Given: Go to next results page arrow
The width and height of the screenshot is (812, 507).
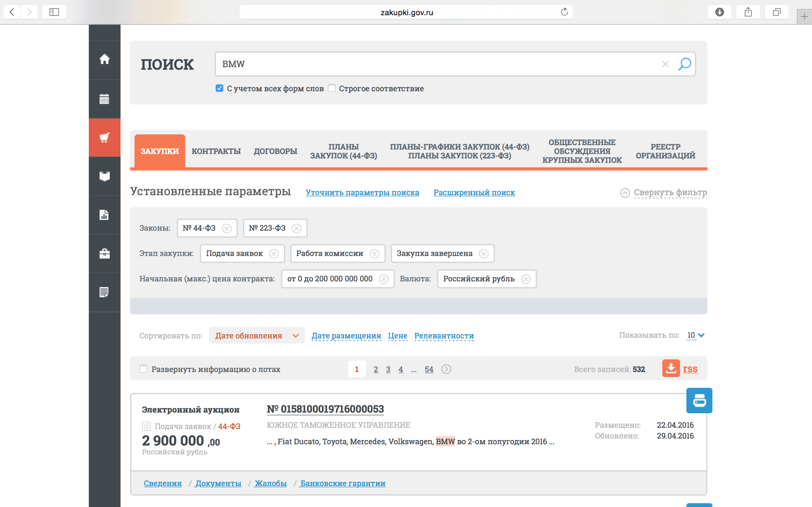Looking at the screenshot, I should coord(446,369).
